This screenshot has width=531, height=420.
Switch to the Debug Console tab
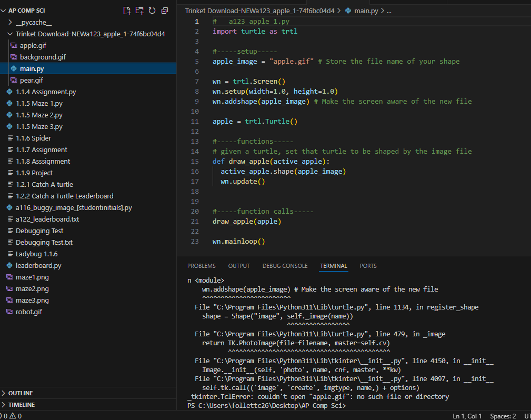[285, 266]
